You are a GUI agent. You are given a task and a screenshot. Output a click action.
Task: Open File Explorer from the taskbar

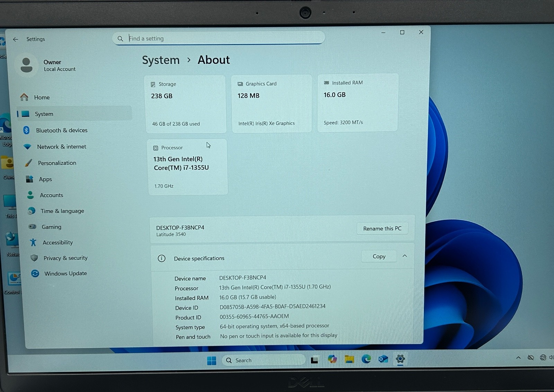tap(349, 359)
